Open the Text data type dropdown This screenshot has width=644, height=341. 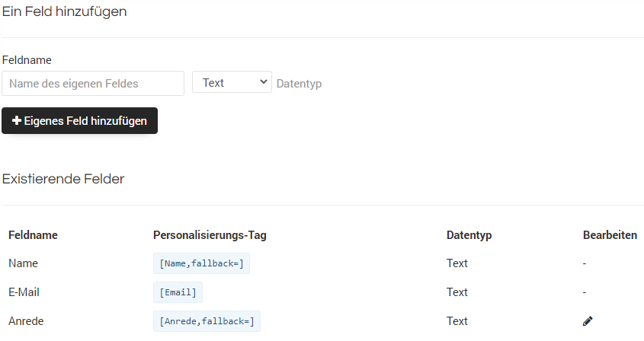232,82
